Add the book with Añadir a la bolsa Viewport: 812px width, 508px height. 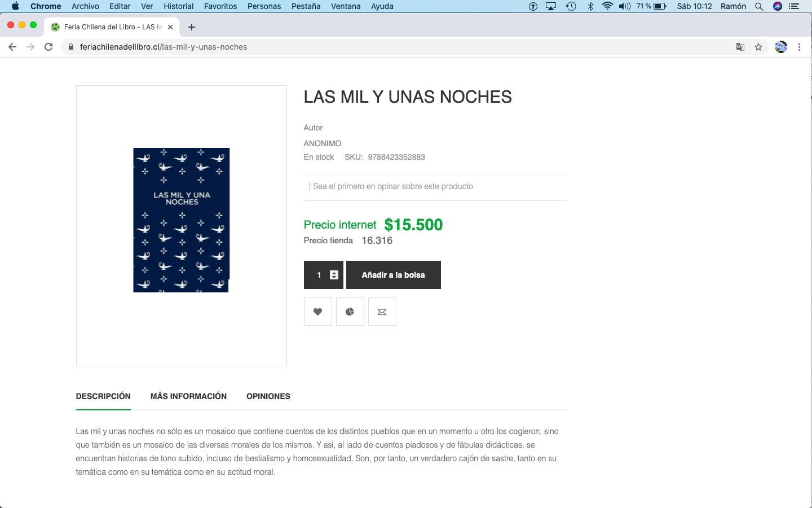pyautogui.click(x=394, y=275)
